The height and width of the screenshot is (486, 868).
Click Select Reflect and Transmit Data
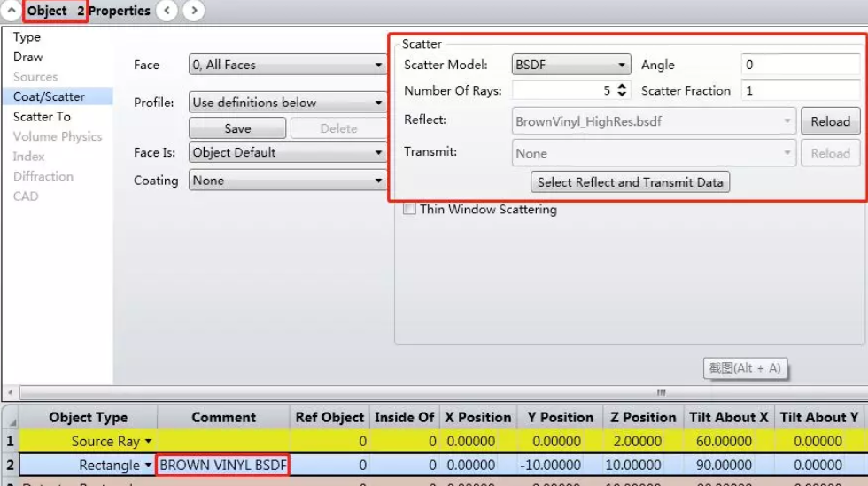click(630, 182)
